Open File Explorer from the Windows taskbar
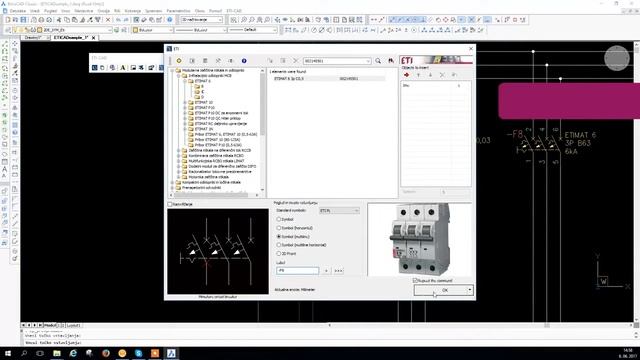Image resolution: width=640 pixels, height=360 pixels. (57, 353)
